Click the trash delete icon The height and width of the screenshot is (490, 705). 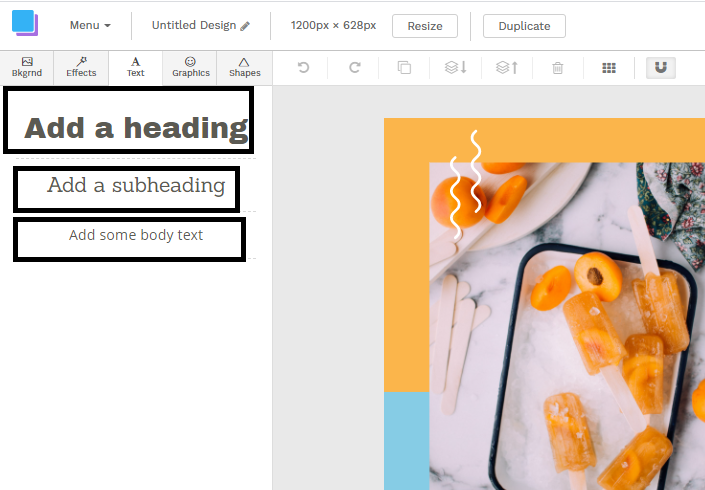(x=558, y=68)
